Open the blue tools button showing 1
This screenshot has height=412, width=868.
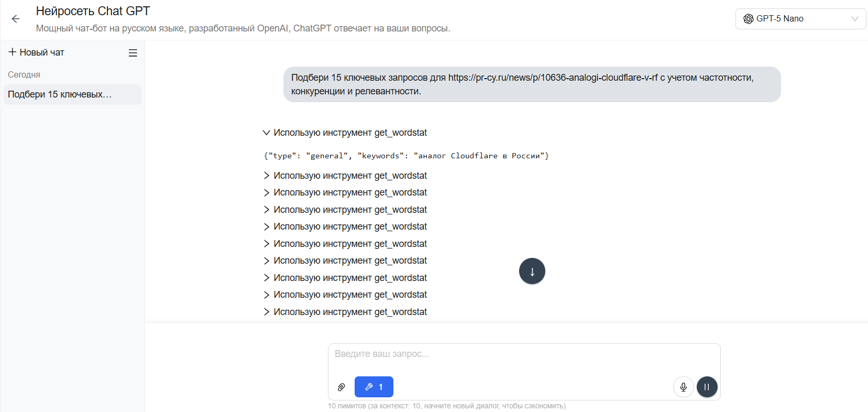373,387
